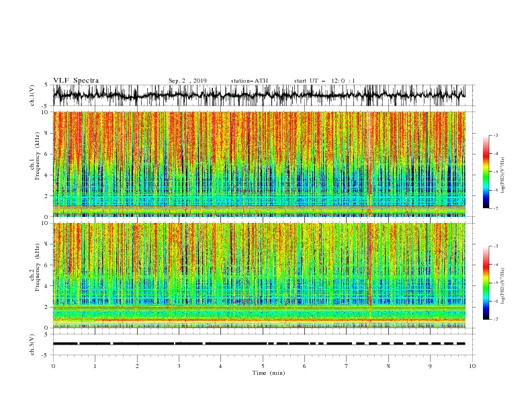Click the "7" tick on the time axis

[347, 366]
